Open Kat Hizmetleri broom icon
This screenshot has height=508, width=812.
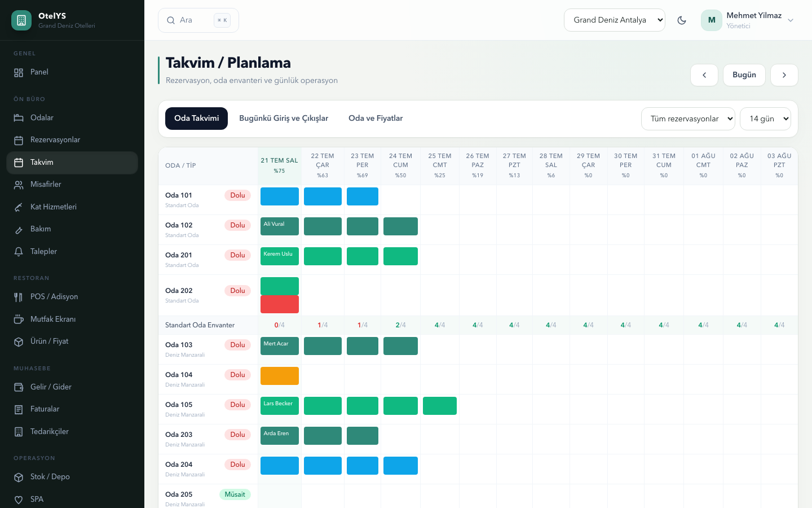(x=19, y=207)
